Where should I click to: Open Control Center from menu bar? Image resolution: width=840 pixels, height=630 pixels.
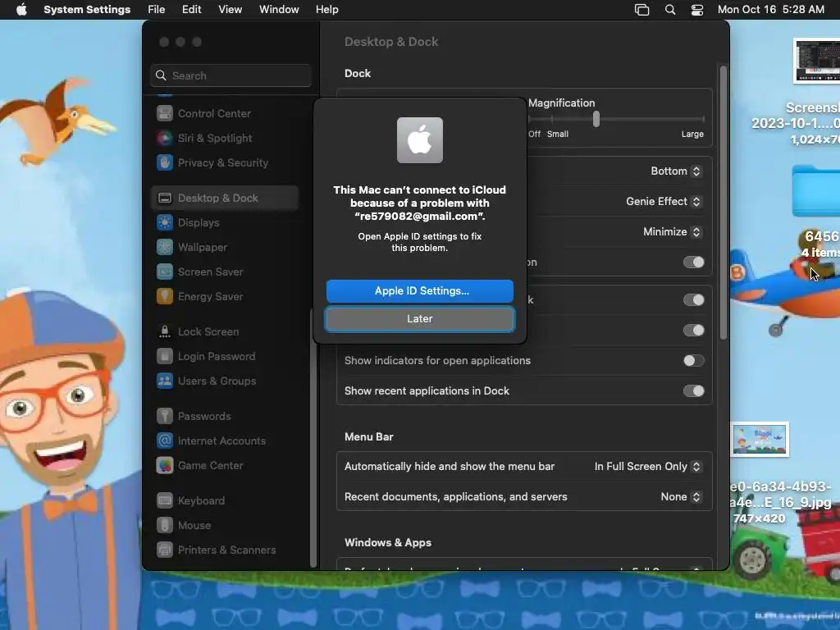(697, 10)
